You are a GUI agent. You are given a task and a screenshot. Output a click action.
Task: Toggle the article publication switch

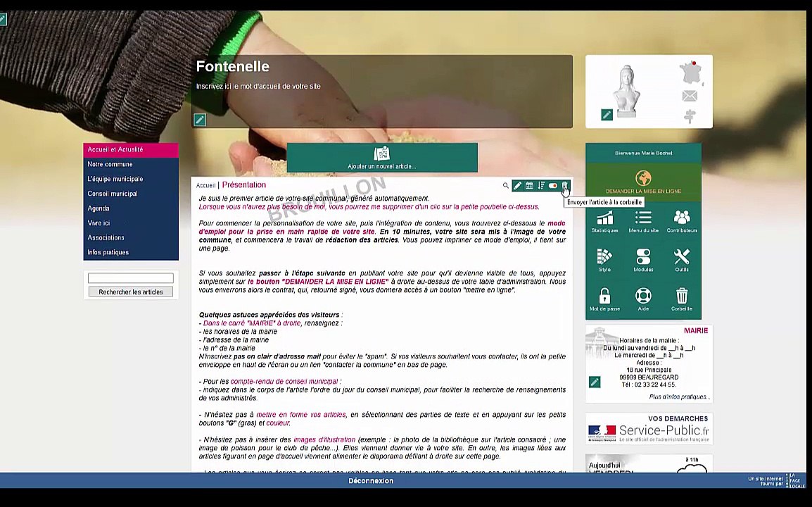click(553, 186)
